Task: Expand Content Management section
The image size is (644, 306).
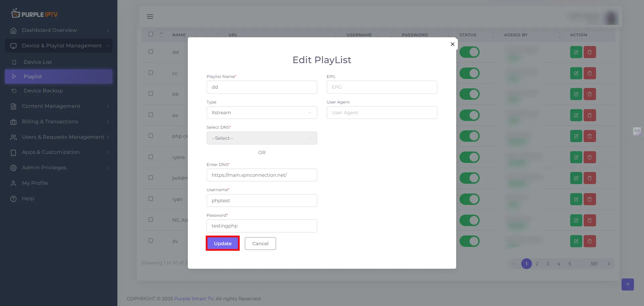Action: pyautogui.click(x=59, y=106)
